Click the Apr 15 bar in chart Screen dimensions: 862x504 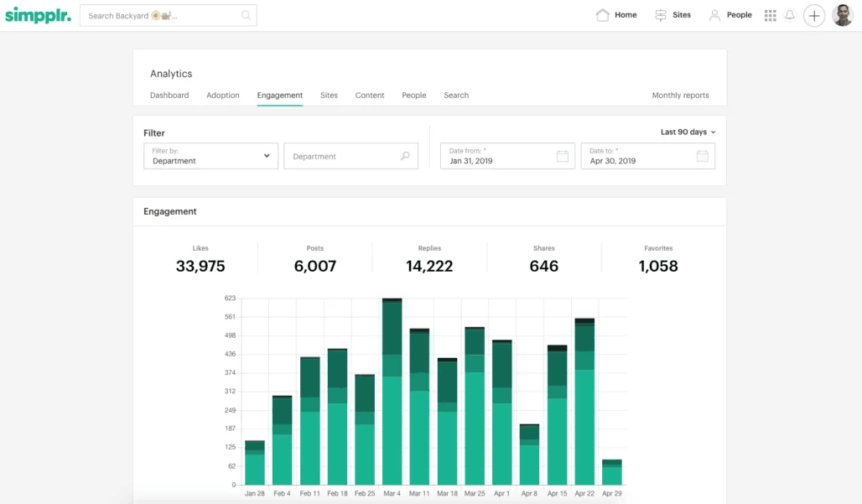click(x=557, y=415)
